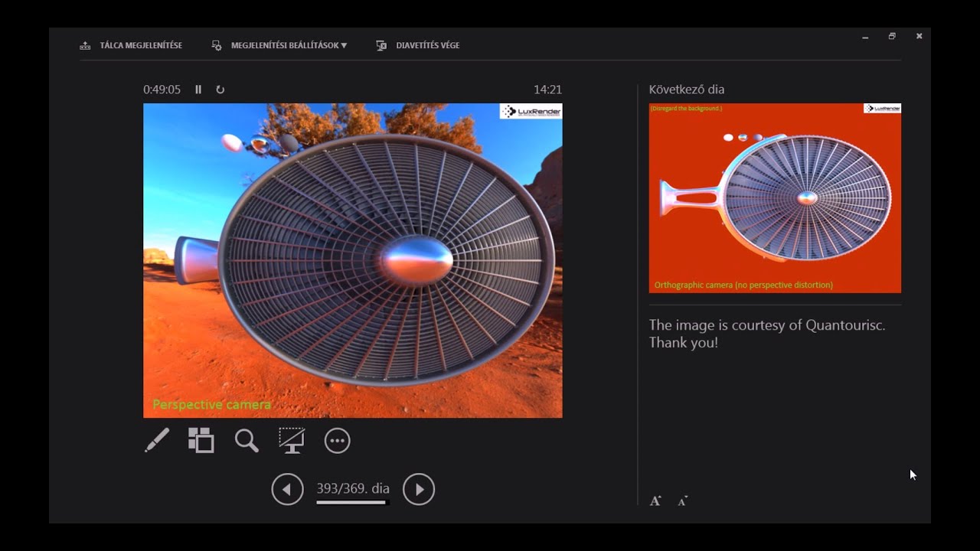Pause the presentation timer
The image size is (980, 551).
pos(198,90)
